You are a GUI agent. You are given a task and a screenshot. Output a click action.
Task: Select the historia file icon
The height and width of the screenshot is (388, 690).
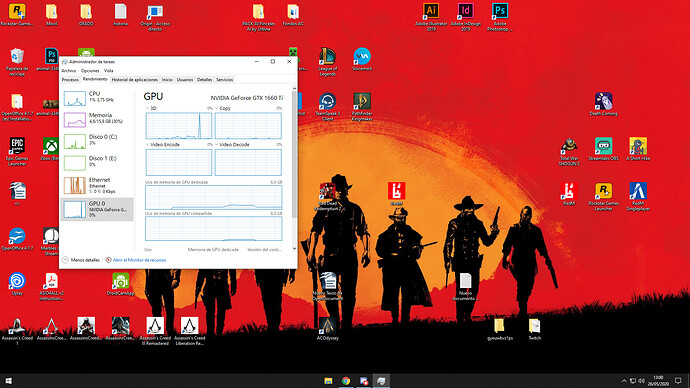[120, 15]
